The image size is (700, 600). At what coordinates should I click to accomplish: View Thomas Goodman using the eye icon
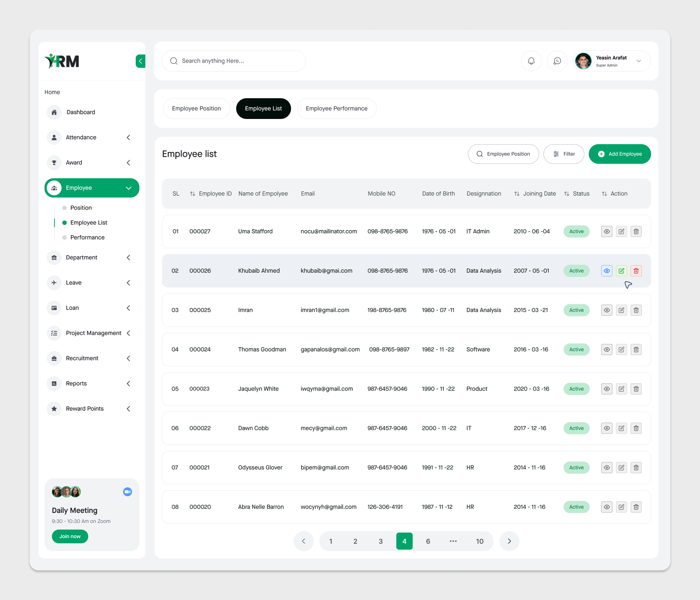pos(607,349)
